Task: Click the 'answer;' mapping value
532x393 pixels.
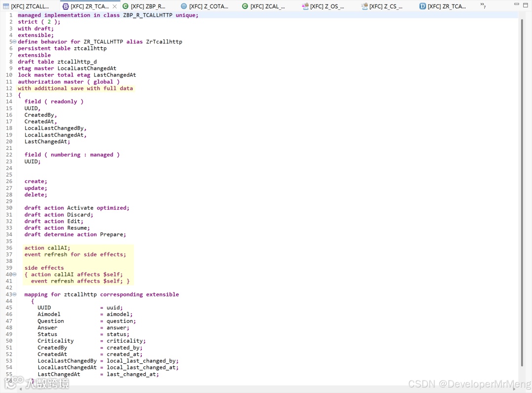Action: click(118, 328)
